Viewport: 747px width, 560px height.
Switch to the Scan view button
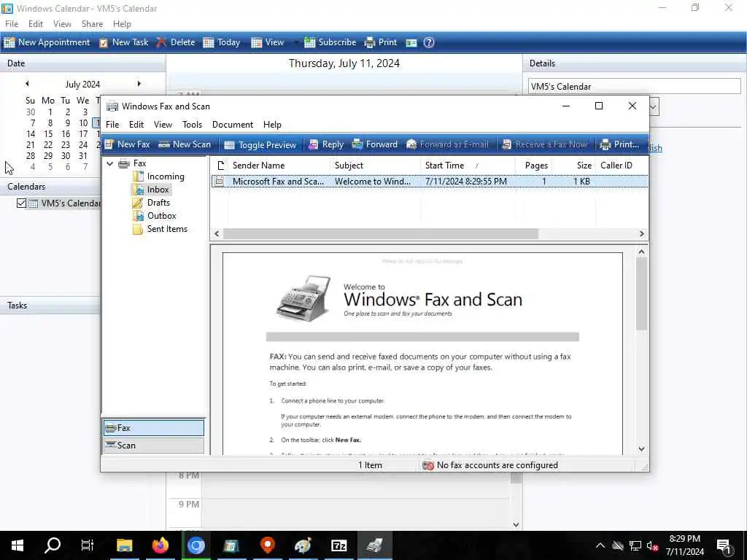(153, 446)
